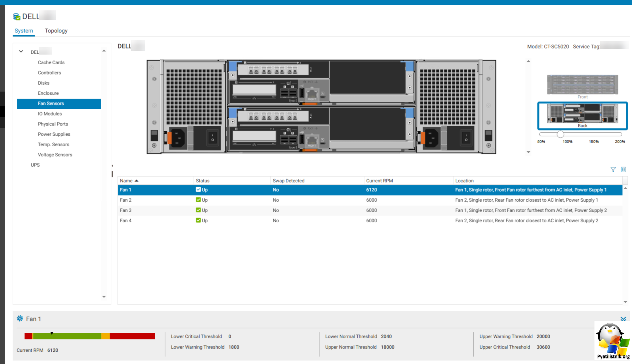The height and width of the screenshot is (364, 632).
Task: Select the Fan 1 table row
Action: click(x=370, y=190)
